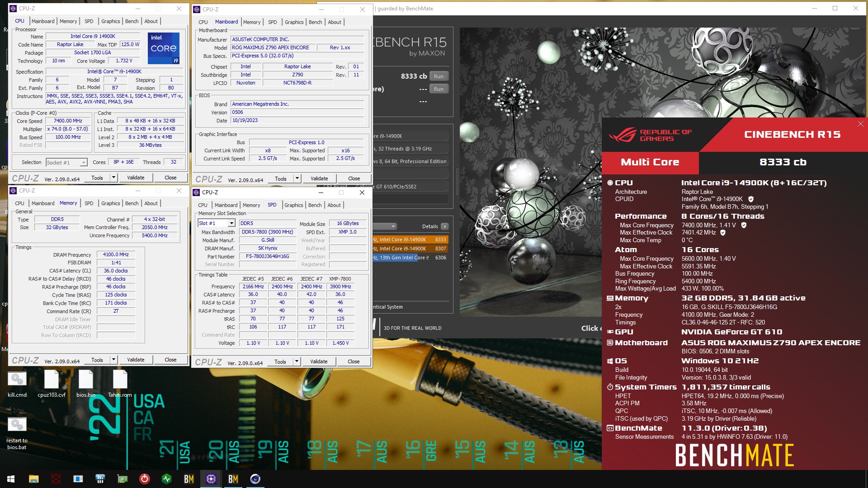This screenshot has width=868, height=488.
Task: Select the bios.bin desktop file
Action: click(86, 385)
